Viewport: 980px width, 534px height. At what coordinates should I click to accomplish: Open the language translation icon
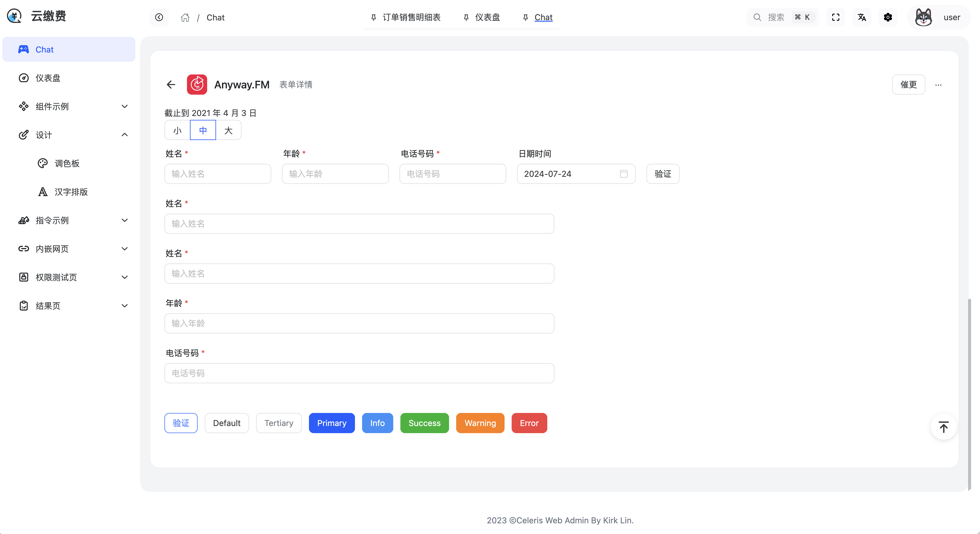point(862,18)
